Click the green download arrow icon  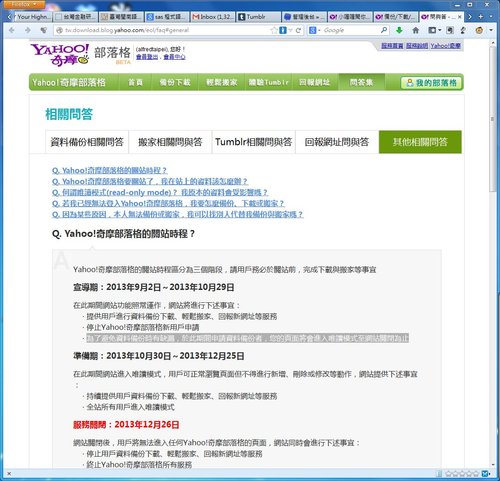[399, 30]
